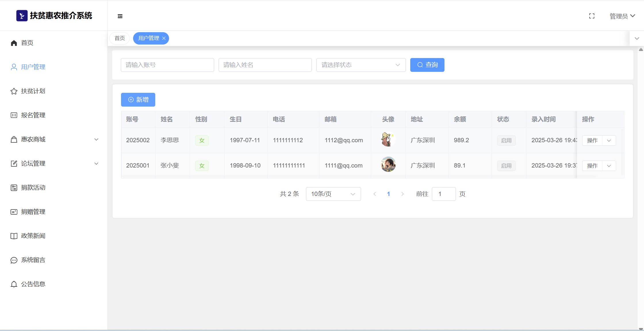Image resolution: width=644 pixels, height=331 pixels.
Task: Open the 管理员 user menu
Action: pyautogui.click(x=622, y=16)
